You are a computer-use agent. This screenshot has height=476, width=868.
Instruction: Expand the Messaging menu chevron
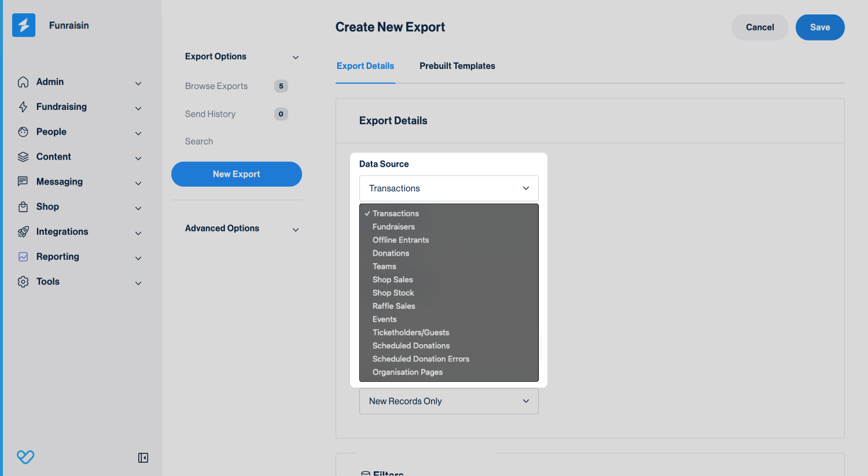138,183
